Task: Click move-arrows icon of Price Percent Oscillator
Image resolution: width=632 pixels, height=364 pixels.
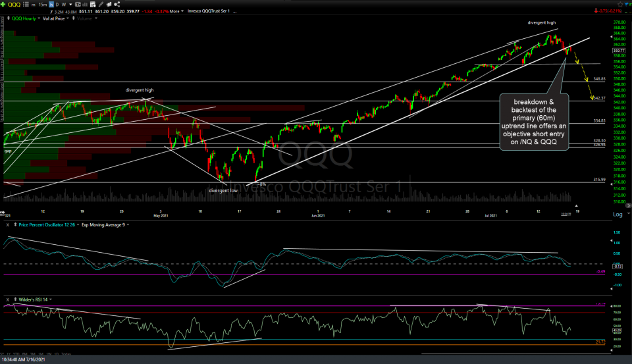Action: pyautogui.click(x=15, y=225)
